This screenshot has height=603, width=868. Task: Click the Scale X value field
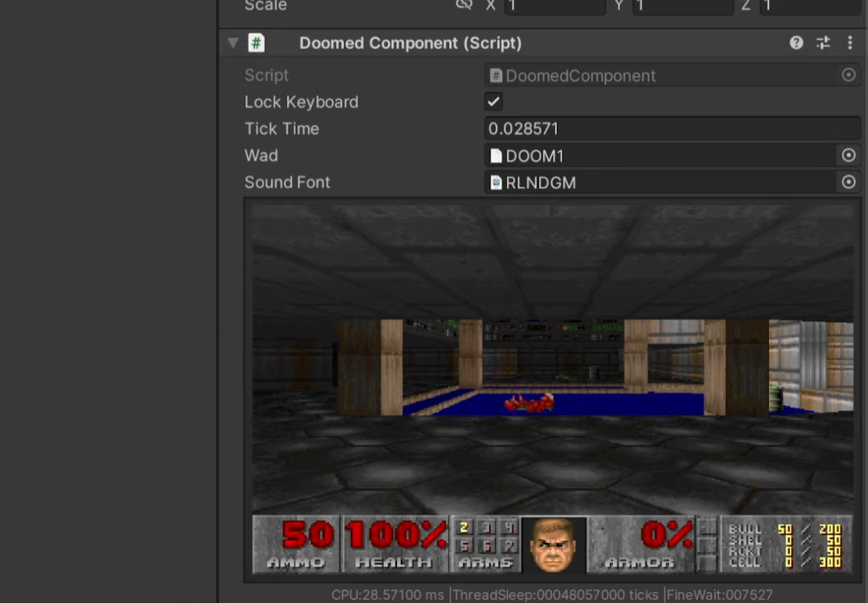coord(554,7)
